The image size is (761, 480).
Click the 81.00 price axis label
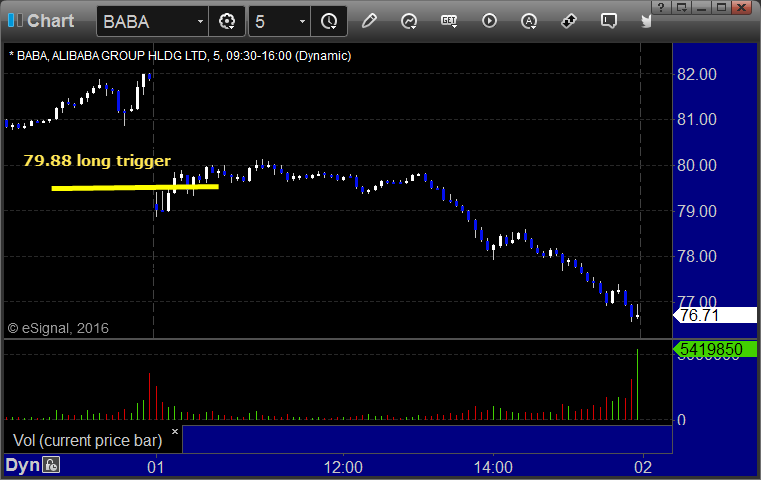click(696, 119)
